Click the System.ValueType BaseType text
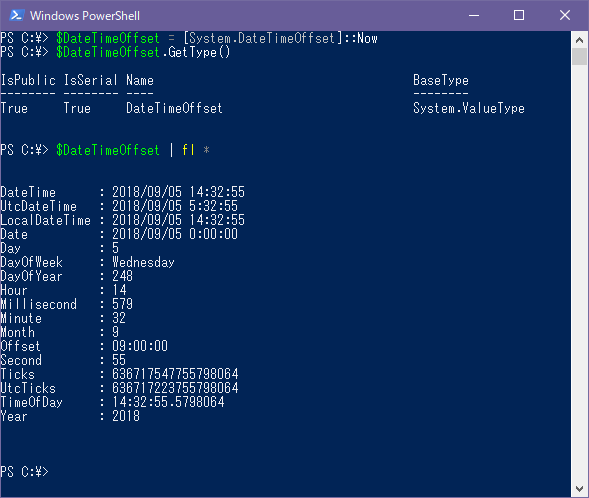This screenshot has width=589, height=498. 469,108
